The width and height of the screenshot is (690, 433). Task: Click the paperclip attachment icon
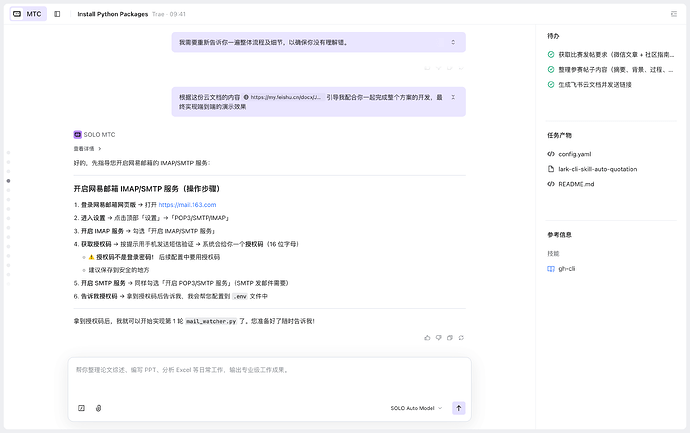click(98, 408)
